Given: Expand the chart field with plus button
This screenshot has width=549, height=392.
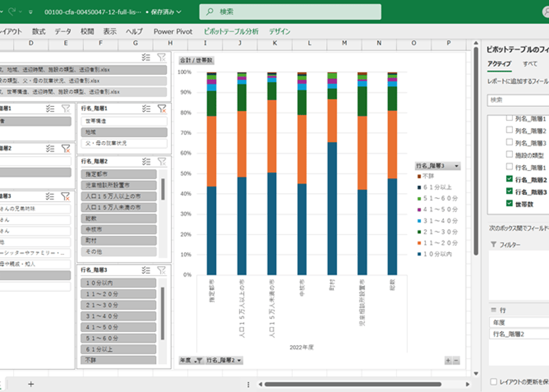Looking at the screenshot, I should (x=448, y=361).
